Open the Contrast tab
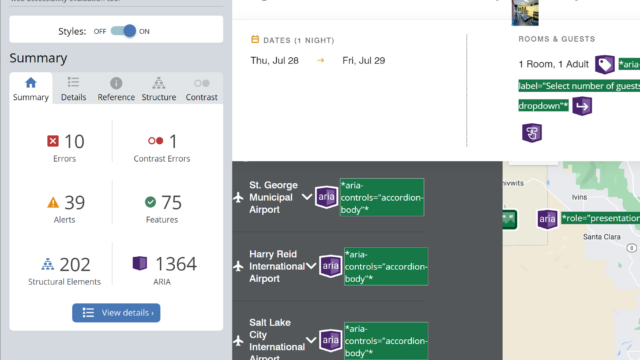The width and height of the screenshot is (640, 360). 201,89
